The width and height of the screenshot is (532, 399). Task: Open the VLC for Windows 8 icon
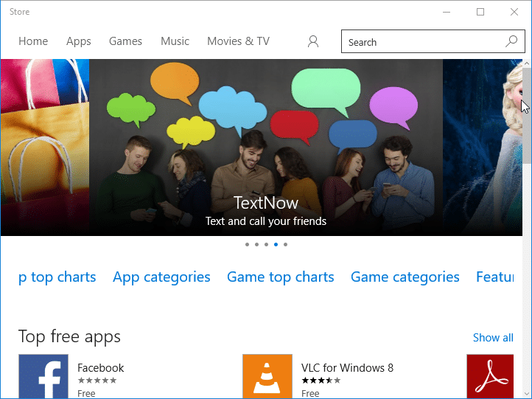[267, 376]
